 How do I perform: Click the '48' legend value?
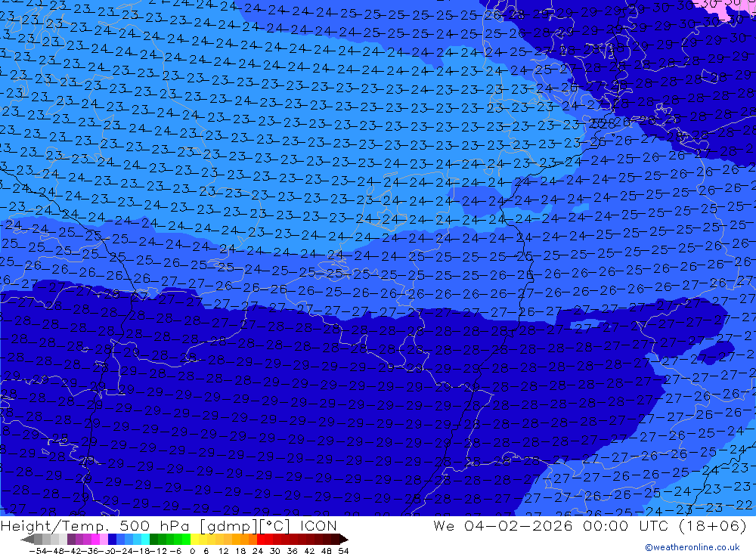pyautogui.click(x=326, y=551)
